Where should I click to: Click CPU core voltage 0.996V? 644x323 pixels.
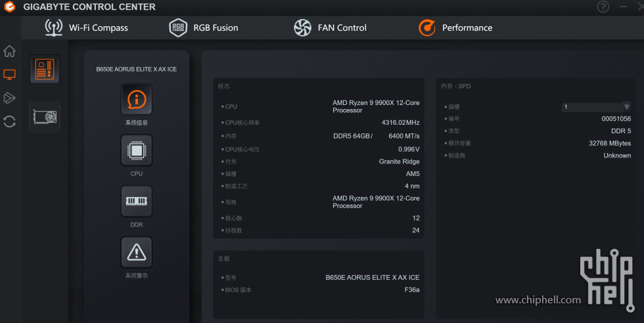[409, 149]
